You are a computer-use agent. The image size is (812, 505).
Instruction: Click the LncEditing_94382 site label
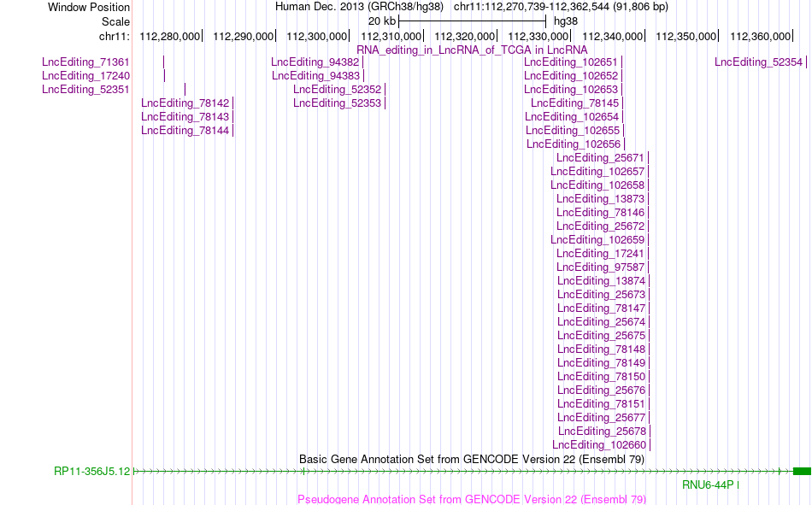click(315, 62)
